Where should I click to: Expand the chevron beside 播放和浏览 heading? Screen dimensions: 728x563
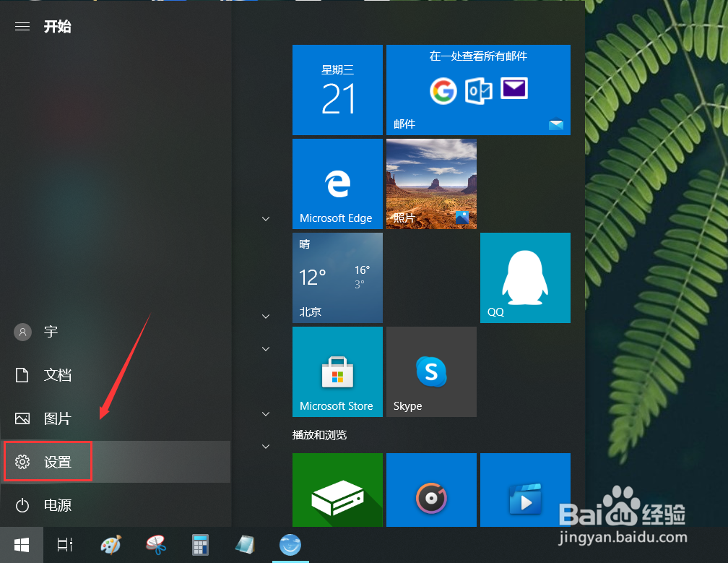(x=266, y=447)
